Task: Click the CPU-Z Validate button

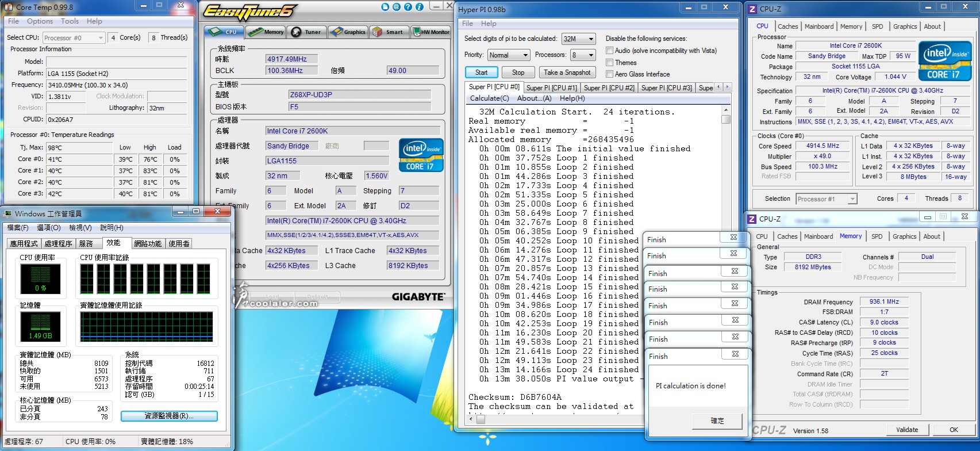Action: pos(907,430)
